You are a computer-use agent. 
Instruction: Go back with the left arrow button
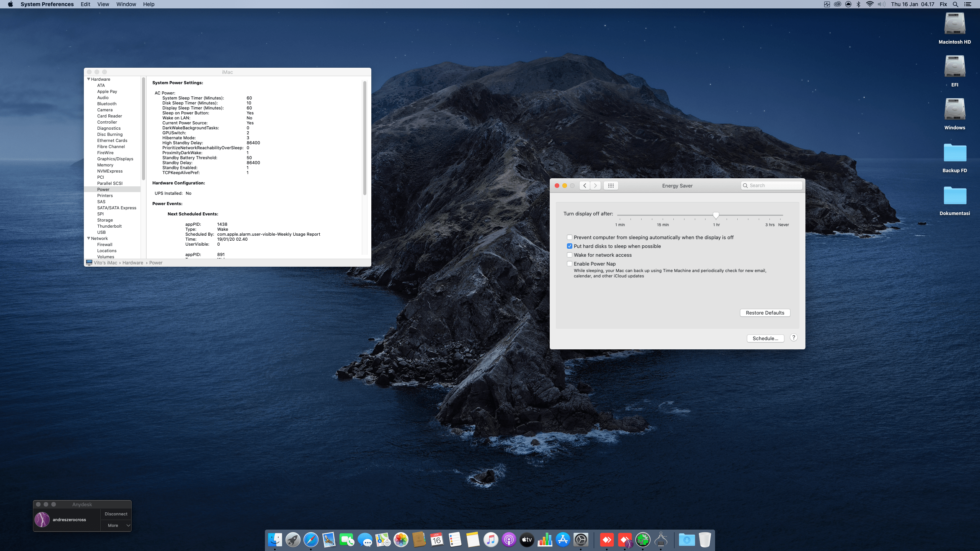[x=585, y=186]
